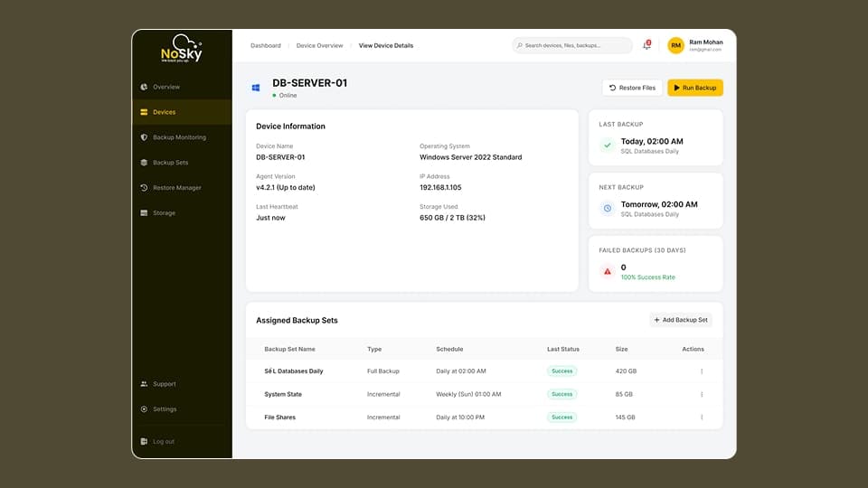Click the notification bell icon
The width and height of the screenshot is (868, 488).
[647, 45]
